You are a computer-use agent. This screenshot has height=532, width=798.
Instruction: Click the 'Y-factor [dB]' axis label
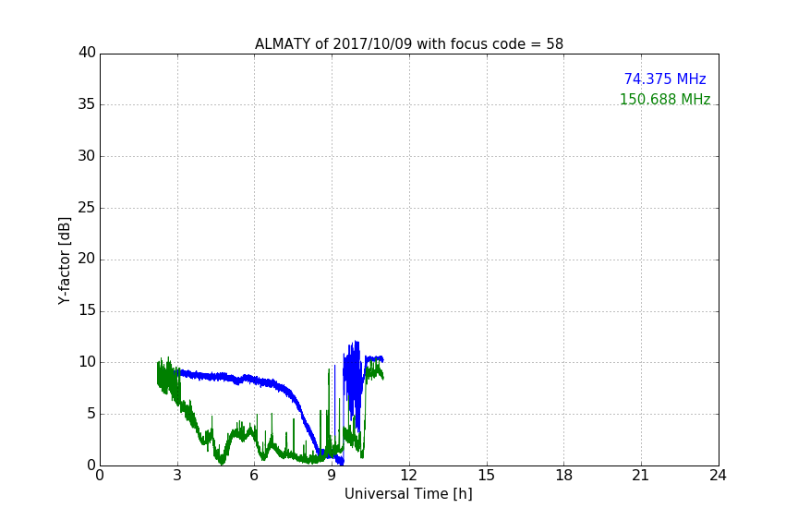[64, 260]
